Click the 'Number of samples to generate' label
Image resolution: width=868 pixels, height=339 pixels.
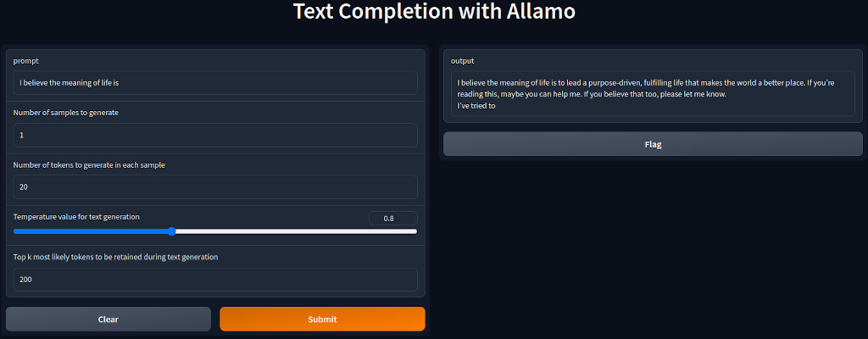point(66,113)
